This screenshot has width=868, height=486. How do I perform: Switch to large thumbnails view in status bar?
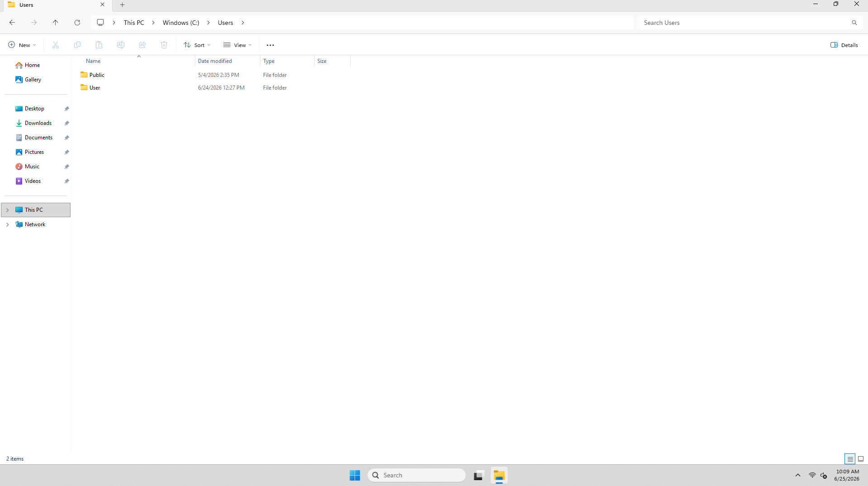(861, 459)
